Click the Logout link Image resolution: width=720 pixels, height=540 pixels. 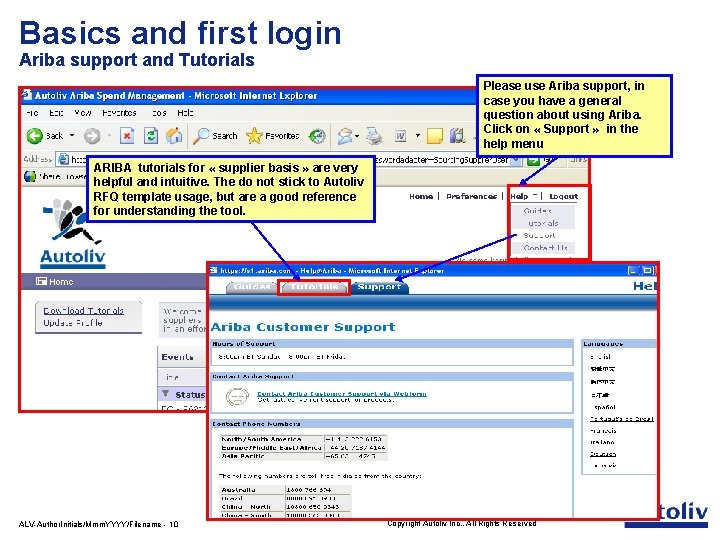564,196
